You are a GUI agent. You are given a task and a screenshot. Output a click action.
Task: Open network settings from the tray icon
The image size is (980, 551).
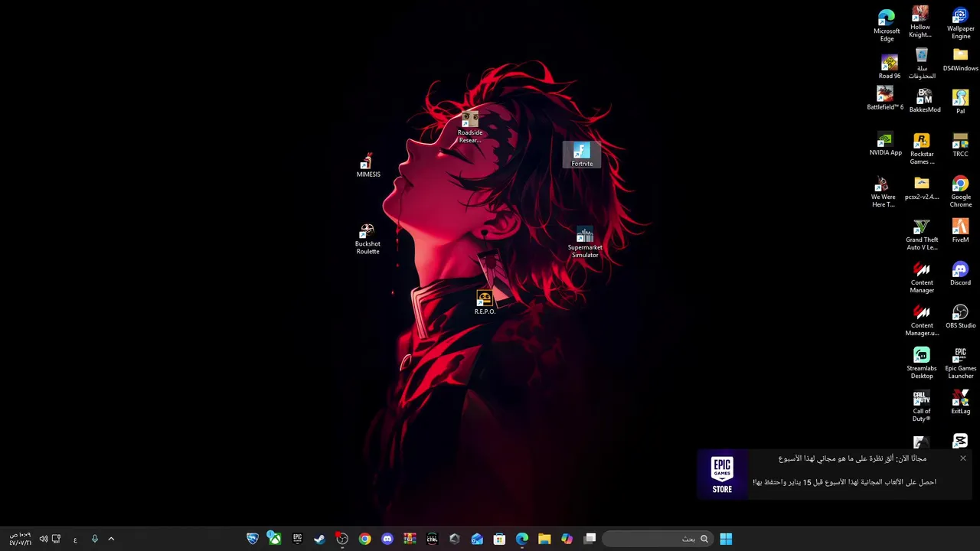click(56, 539)
